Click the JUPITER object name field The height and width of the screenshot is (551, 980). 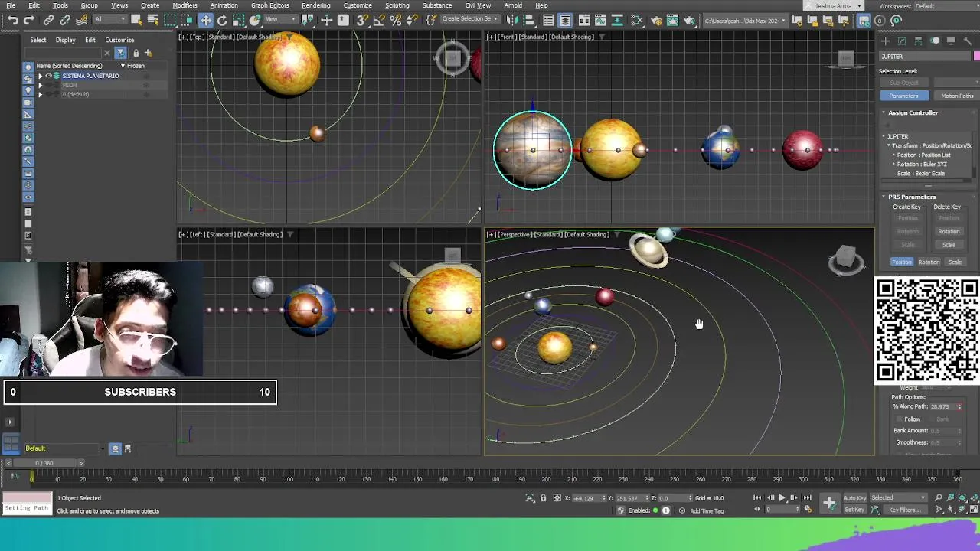[x=925, y=57]
